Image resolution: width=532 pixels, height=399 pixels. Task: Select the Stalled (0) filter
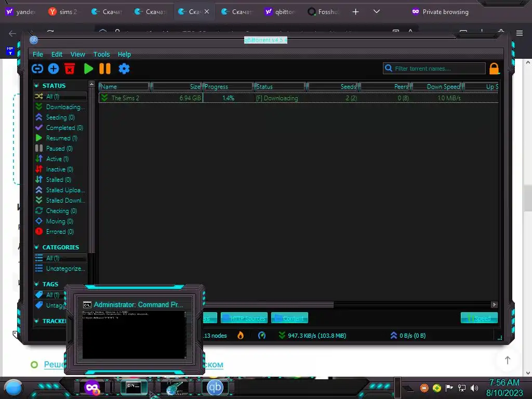(60, 179)
